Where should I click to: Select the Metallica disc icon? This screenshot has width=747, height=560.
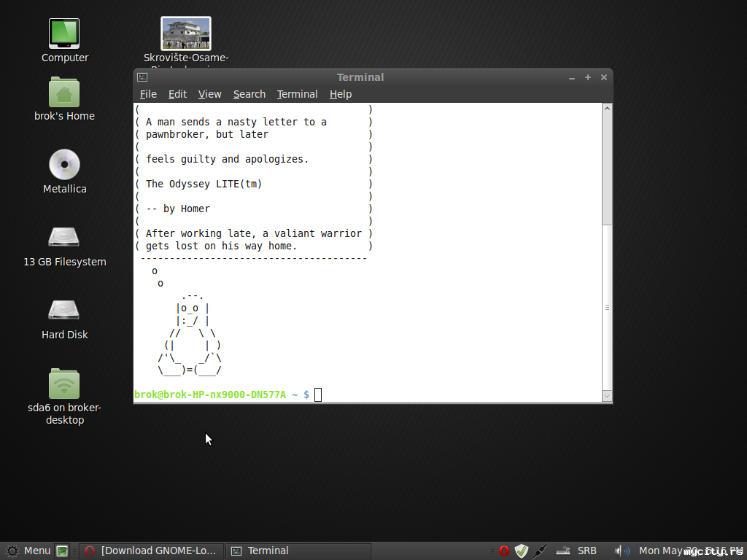pos(64,165)
